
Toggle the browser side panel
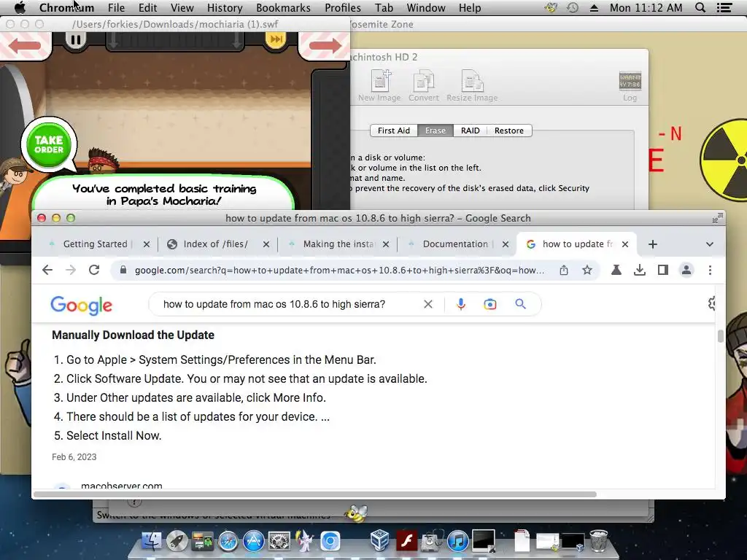tap(662, 270)
